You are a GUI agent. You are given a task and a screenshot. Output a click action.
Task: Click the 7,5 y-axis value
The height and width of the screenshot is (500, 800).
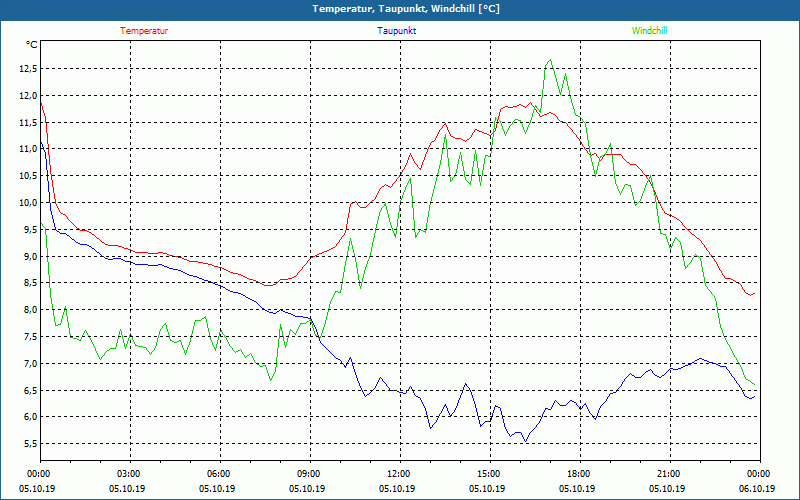31,337
